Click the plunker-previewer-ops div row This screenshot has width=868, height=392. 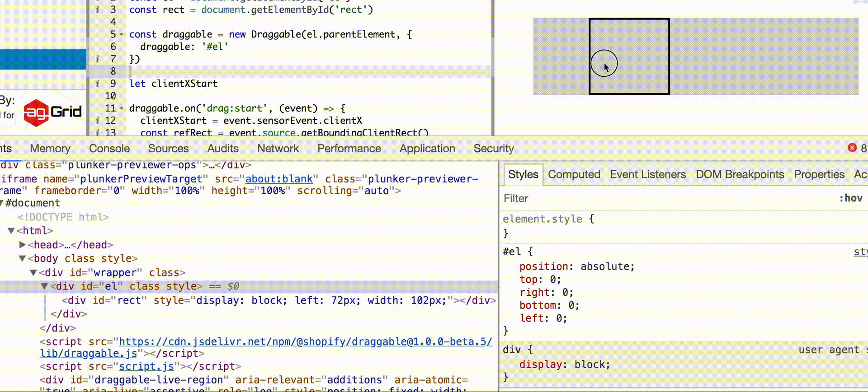click(x=126, y=165)
